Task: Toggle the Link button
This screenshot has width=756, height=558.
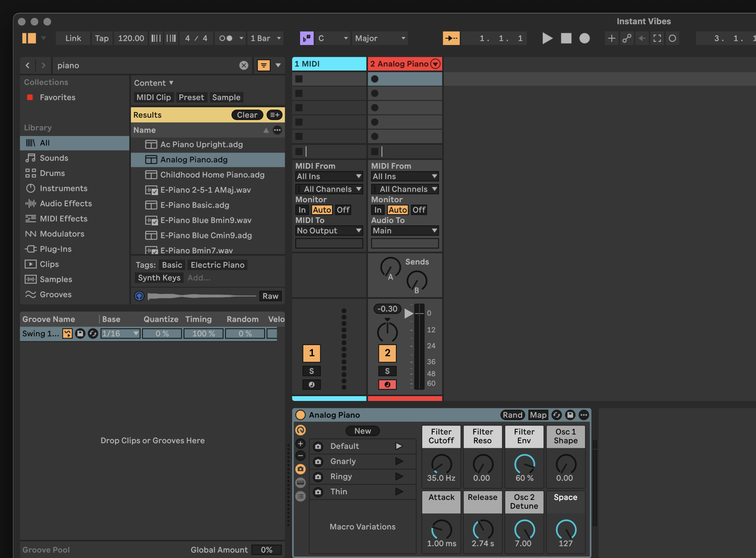Action: pos(73,38)
